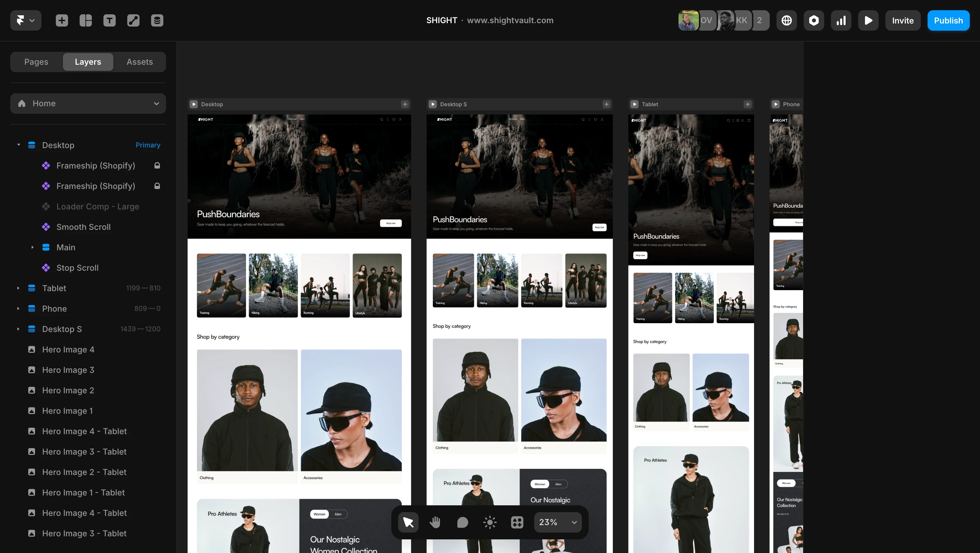Add breakpoint after the Tablet frame
This screenshot has height=553, width=980.
pos(748,104)
